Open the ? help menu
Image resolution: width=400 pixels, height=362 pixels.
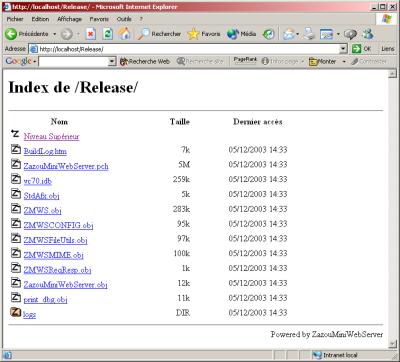pos(141,19)
